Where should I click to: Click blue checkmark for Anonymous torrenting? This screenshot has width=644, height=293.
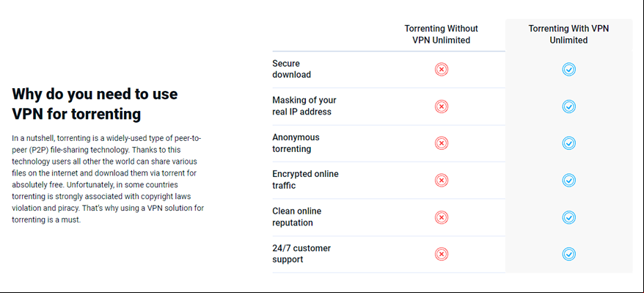[569, 143]
